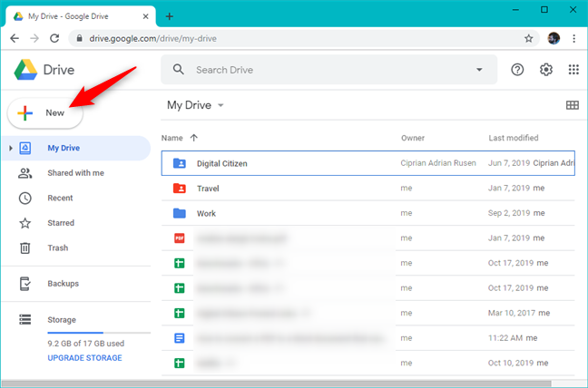The image size is (588, 388).
Task: Open the Google apps grid icon
Action: tap(573, 70)
